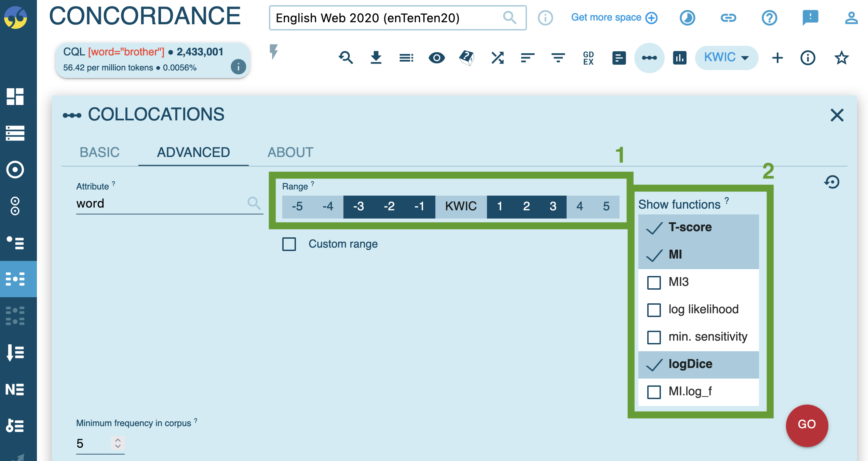Expand the KWIC view dropdown

click(x=726, y=58)
